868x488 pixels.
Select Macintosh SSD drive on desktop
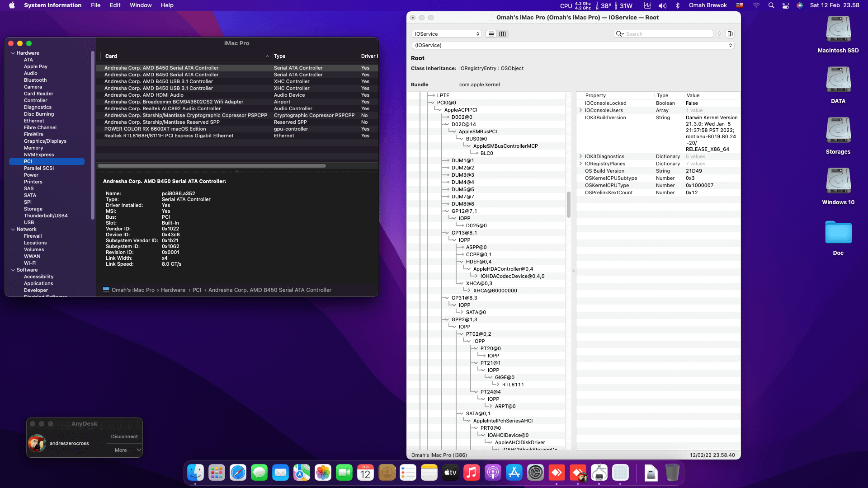[x=838, y=34]
